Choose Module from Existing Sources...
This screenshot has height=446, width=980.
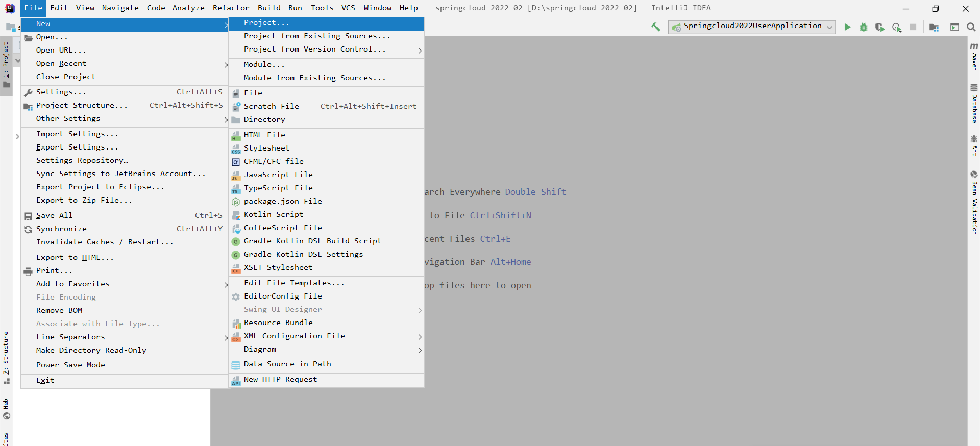(x=327, y=78)
